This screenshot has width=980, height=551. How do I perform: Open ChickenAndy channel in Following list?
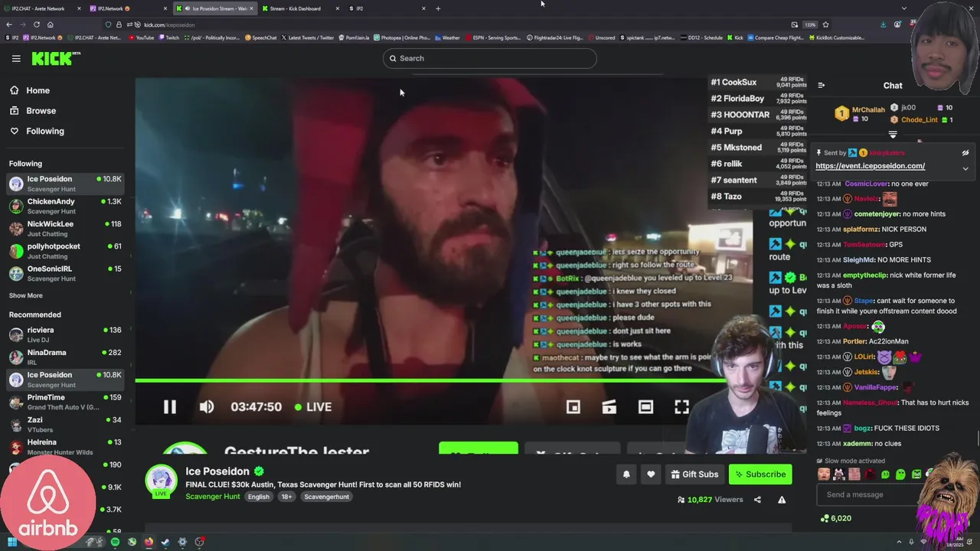click(65, 206)
